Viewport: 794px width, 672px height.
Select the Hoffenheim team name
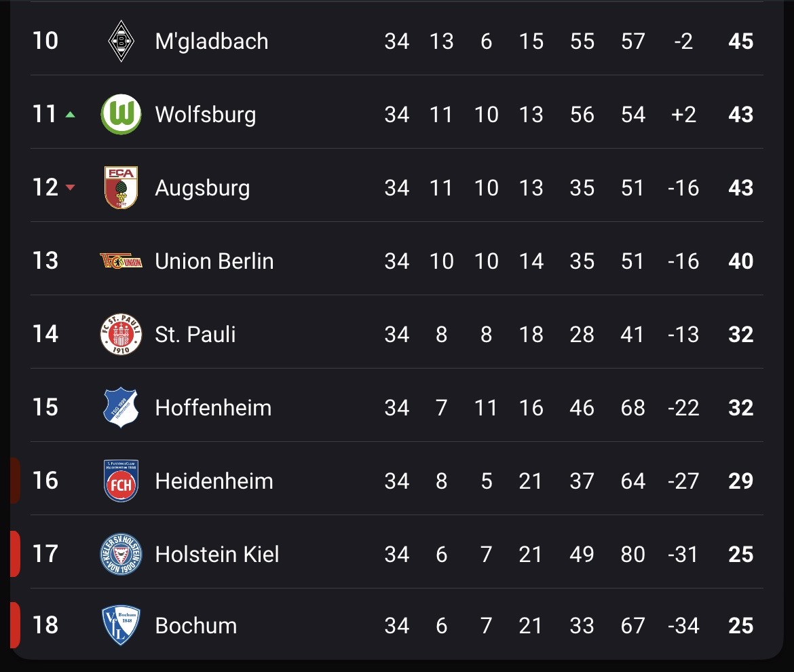coord(213,408)
